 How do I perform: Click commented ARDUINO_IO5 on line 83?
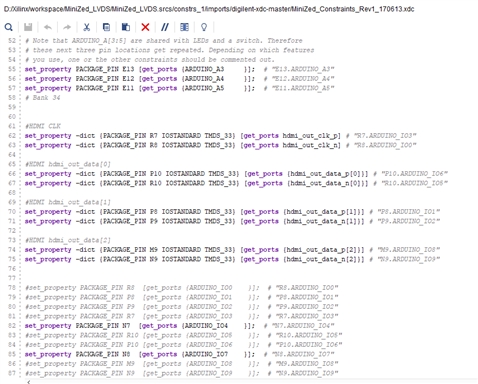point(211,335)
